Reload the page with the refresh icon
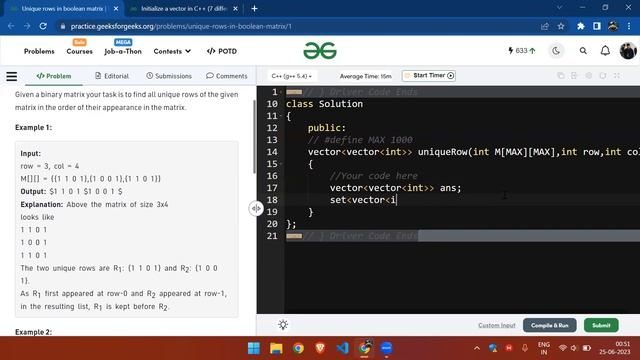640x360 pixels. (43, 26)
